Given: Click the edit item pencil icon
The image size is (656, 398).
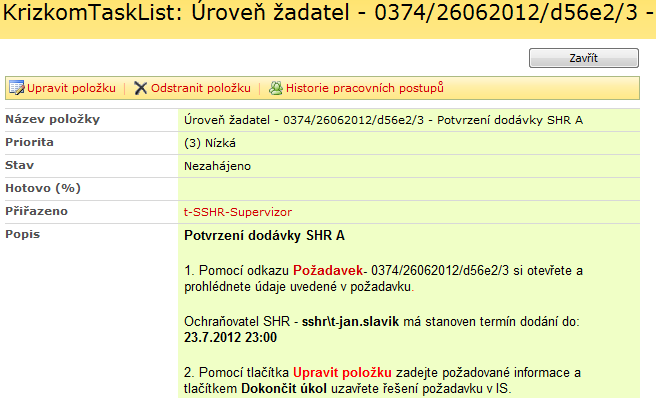Looking at the screenshot, I should (17, 88).
